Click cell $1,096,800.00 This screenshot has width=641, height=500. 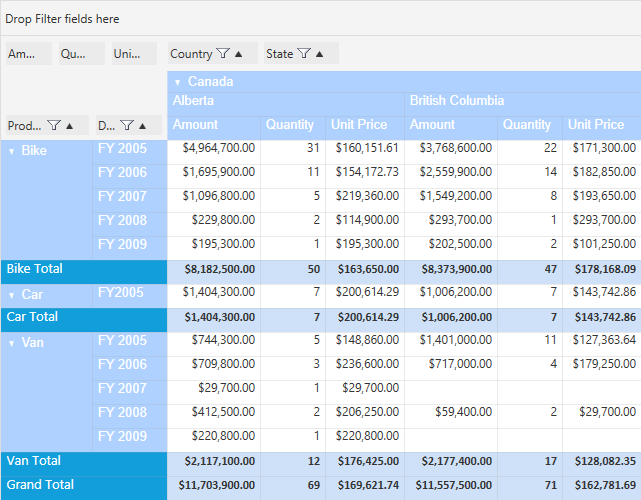[x=214, y=200]
